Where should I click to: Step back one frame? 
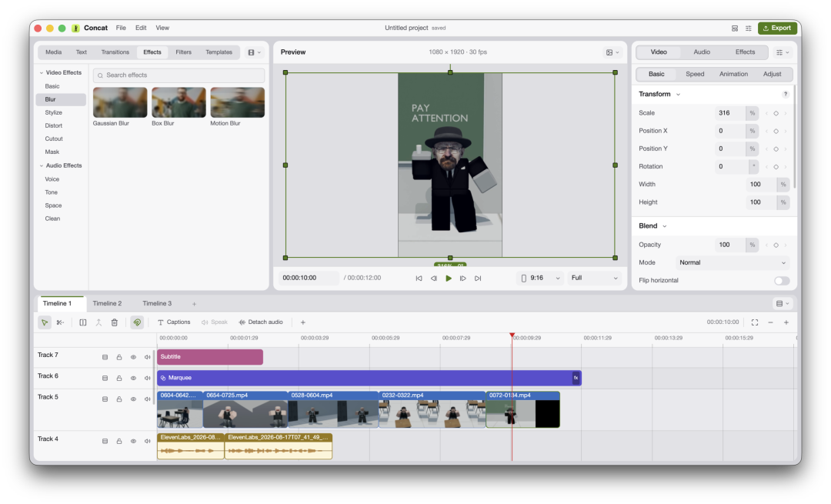pyautogui.click(x=433, y=279)
